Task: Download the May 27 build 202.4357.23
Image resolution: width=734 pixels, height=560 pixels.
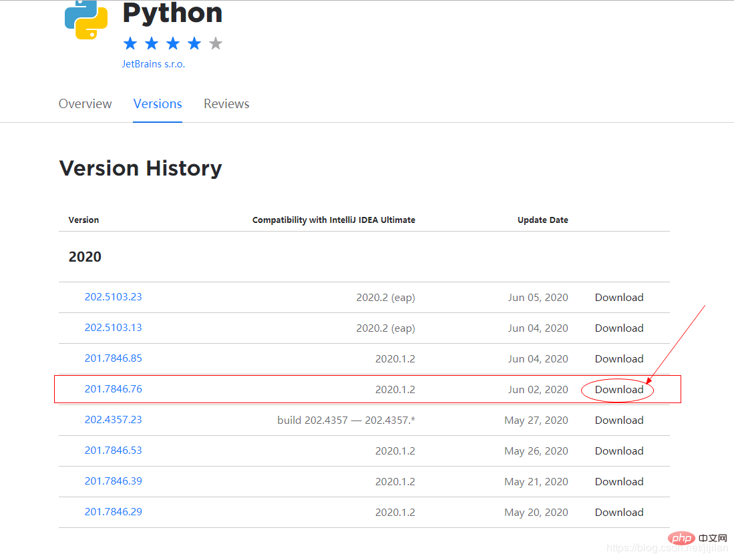Action: point(618,420)
